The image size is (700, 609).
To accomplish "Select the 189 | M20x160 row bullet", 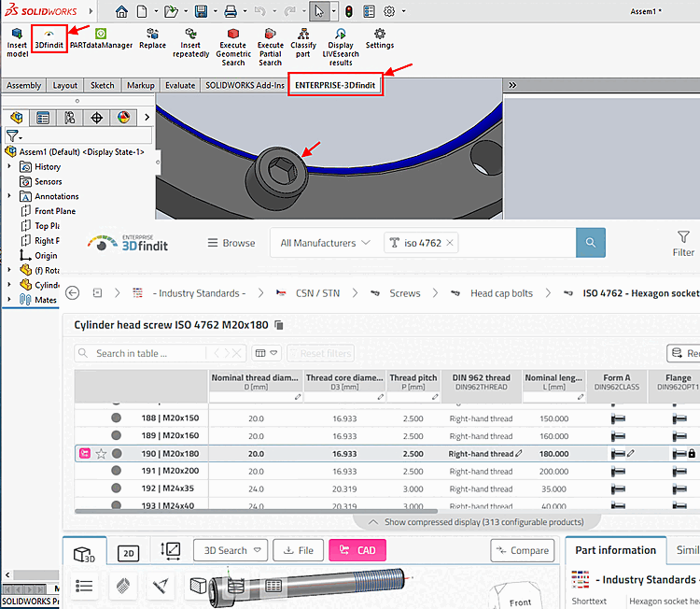I will [116, 435].
